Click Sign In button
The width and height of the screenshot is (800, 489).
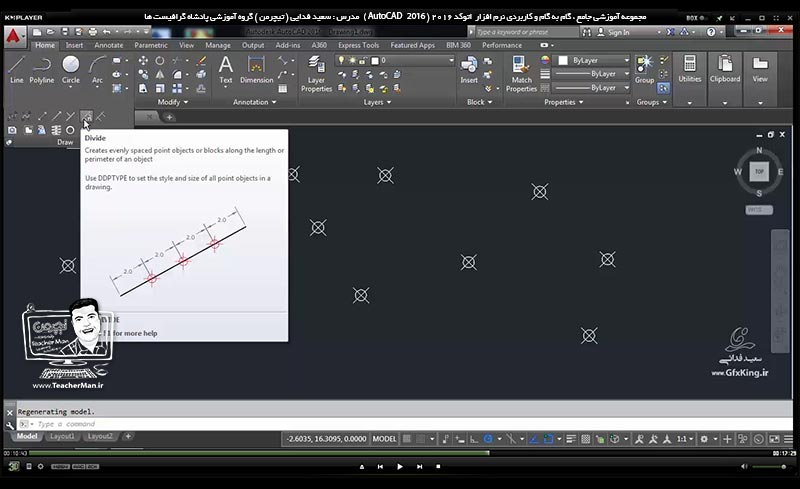614,32
